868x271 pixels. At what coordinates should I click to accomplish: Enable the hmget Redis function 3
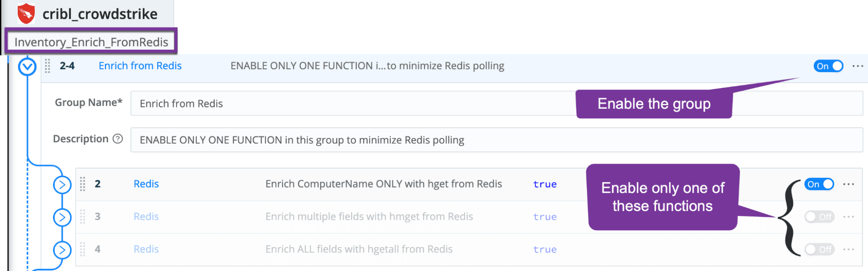click(819, 217)
